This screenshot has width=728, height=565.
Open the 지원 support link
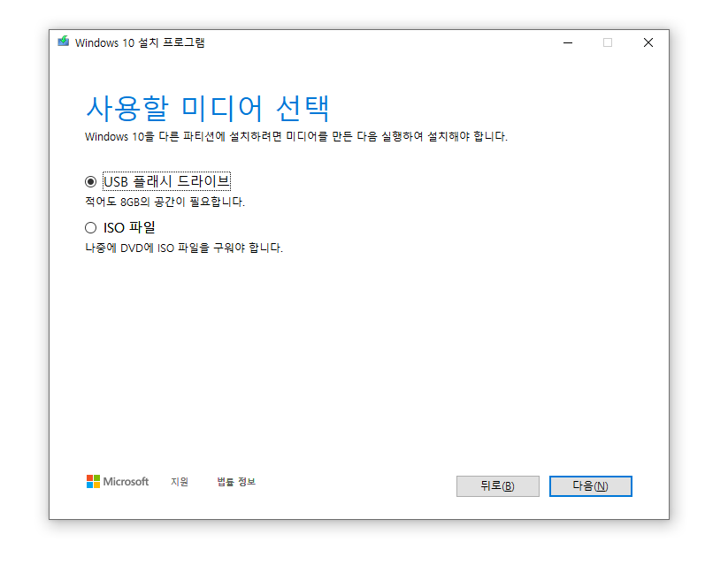pyautogui.click(x=180, y=482)
